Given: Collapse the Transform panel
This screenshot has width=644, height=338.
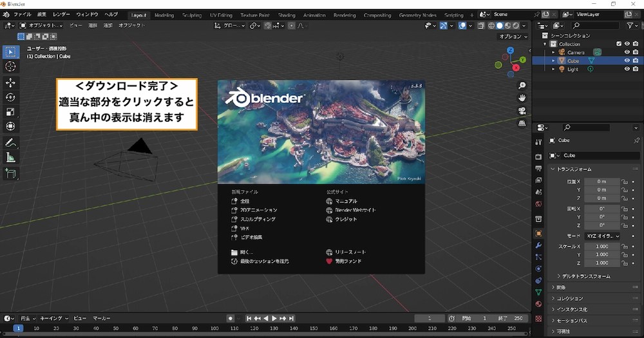Looking at the screenshot, I should point(574,169).
